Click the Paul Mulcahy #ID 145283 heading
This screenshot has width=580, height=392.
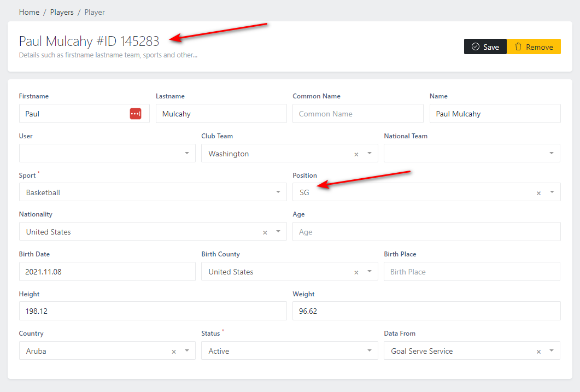coord(89,41)
